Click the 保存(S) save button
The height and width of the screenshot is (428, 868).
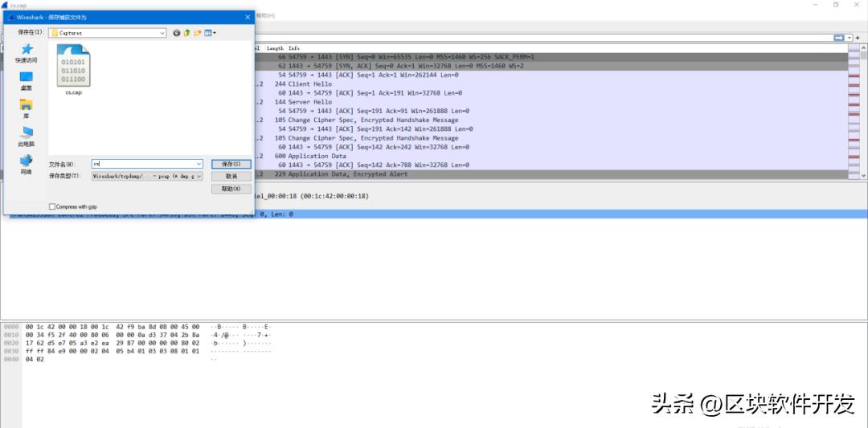(x=231, y=165)
